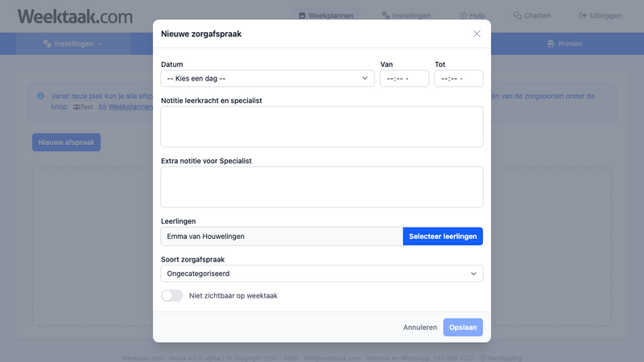Viewport: 644px width, 362px height.
Task: Toggle Niet zichtbaar op weektaak switch
Action: point(171,295)
